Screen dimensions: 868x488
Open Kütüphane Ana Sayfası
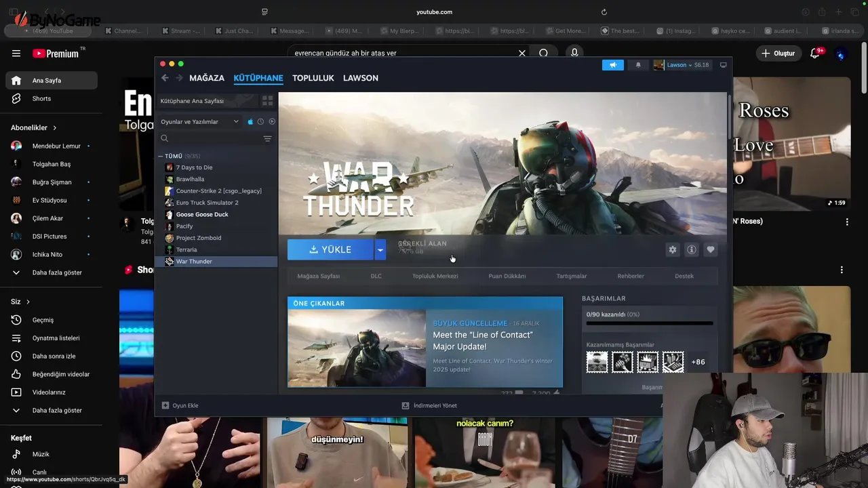207,101
